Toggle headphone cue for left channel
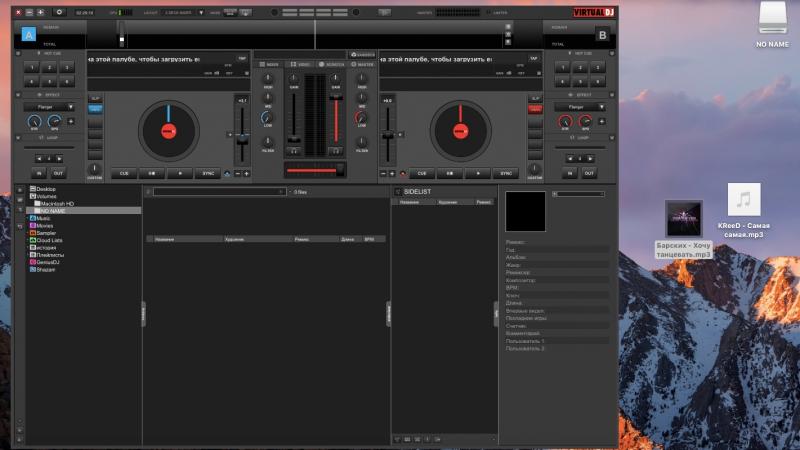 (294, 151)
